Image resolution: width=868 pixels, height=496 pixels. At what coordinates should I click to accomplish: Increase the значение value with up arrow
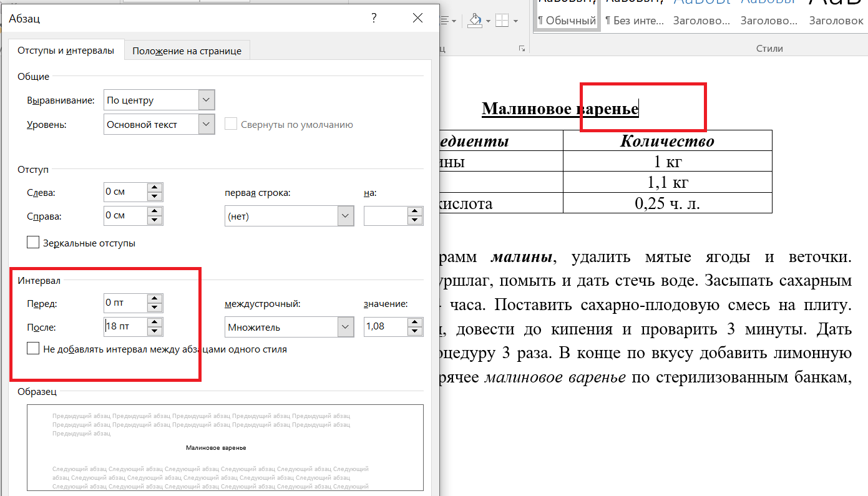pyautogui.click(x=415, y=323)
